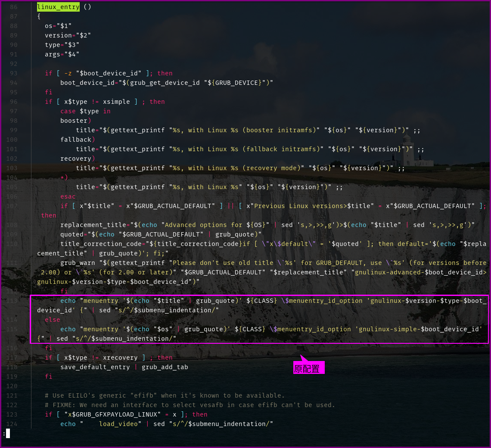Click the recovery) case label
The image size is (491, 448).
coord(78,159)
